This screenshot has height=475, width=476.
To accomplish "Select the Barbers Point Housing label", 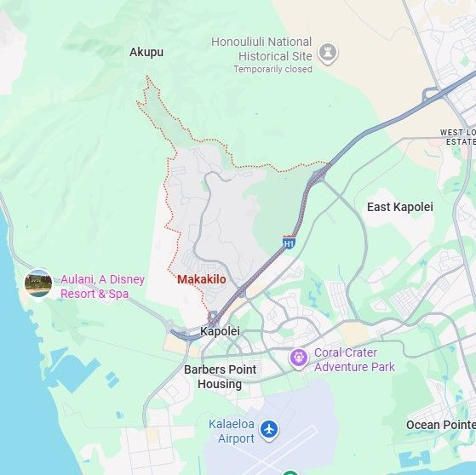I will [220, 376].
